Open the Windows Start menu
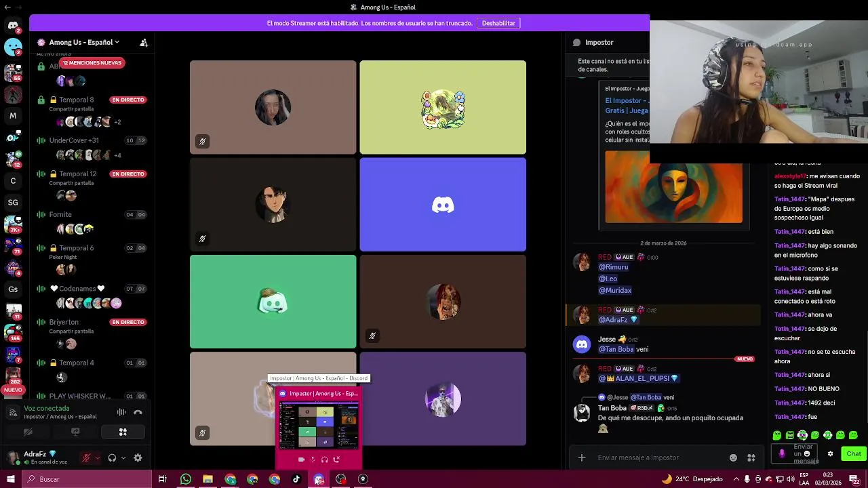 click(11, 479)
